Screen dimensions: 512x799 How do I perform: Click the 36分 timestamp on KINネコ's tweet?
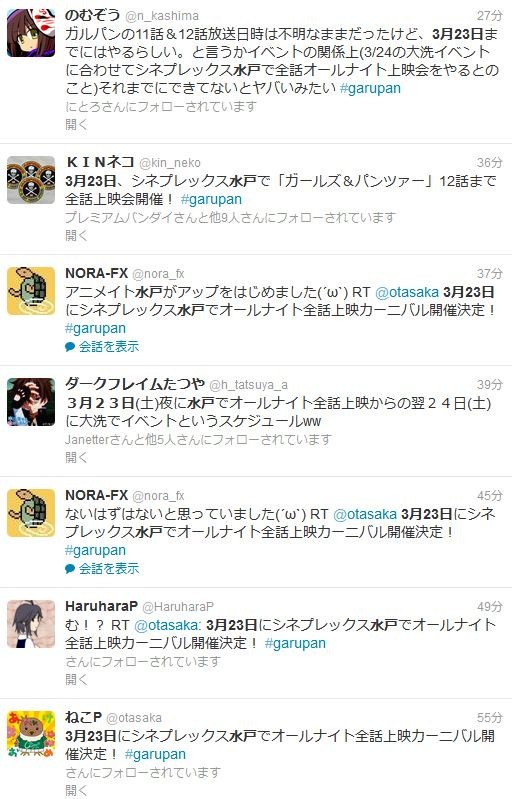click(490, 163)
